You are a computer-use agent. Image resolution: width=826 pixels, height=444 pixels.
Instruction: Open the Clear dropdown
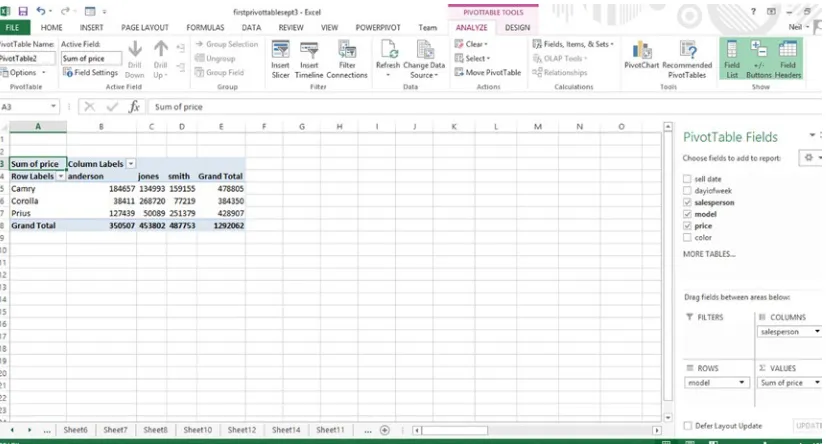click(471, 44)
